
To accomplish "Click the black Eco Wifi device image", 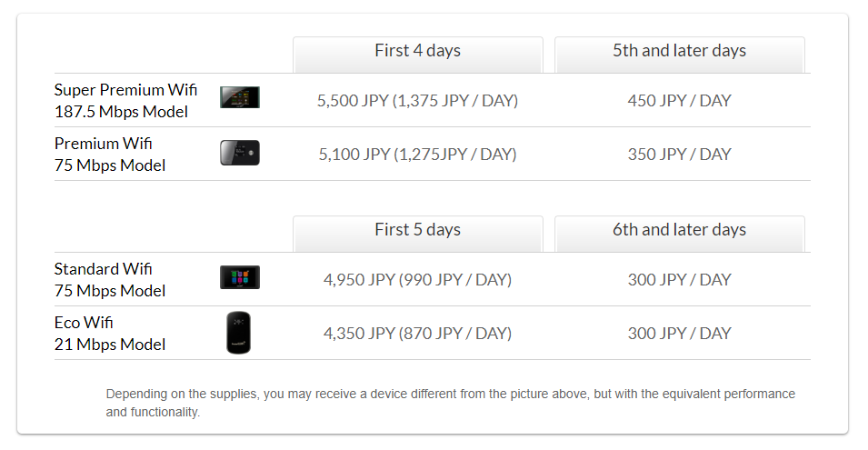I will point(239,333).
